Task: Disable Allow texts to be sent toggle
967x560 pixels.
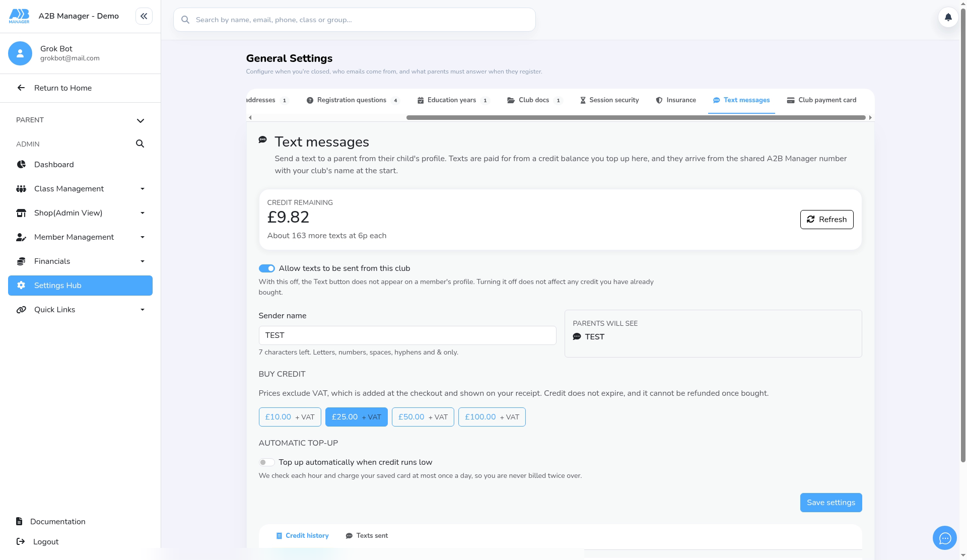Action: click(x=266, y=268)
